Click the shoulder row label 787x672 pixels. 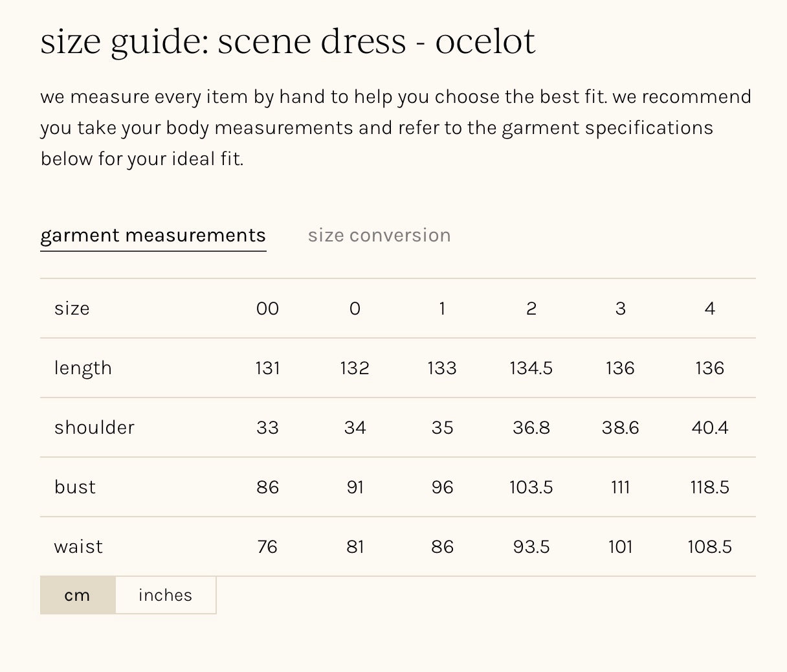[x=94, y=427]
